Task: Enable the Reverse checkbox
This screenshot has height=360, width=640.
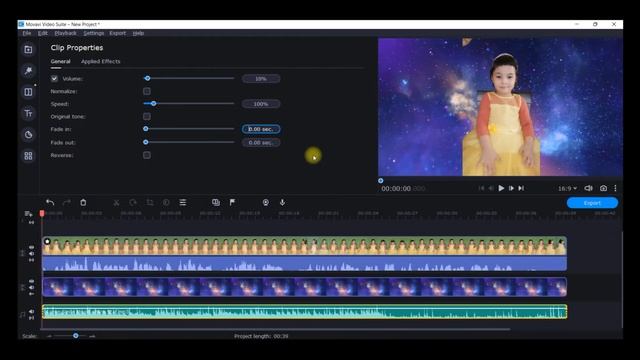Action: tap(147, 155)
